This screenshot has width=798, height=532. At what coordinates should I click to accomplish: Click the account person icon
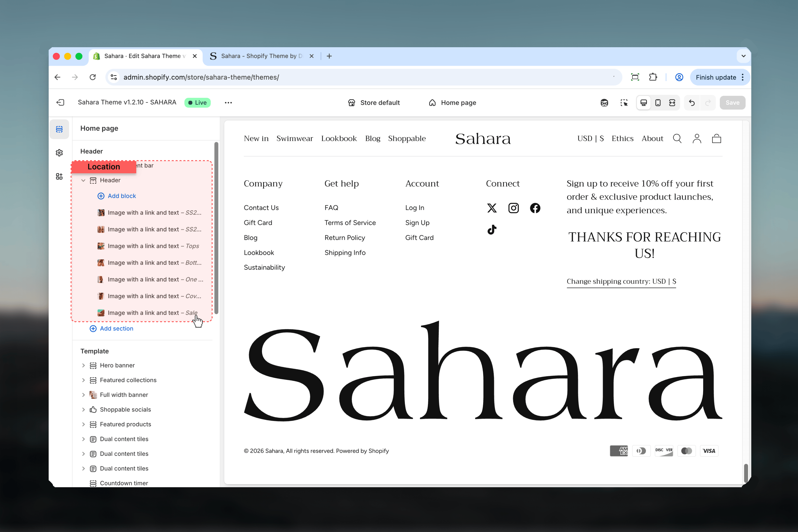coord(697,138)
